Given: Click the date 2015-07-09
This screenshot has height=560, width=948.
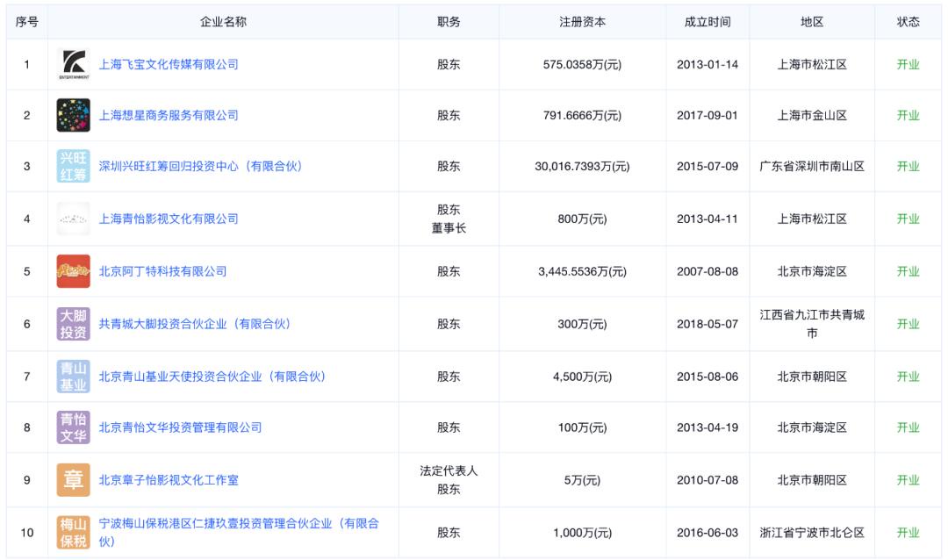Looking at the screenshot, I should [x=707, y=166].
